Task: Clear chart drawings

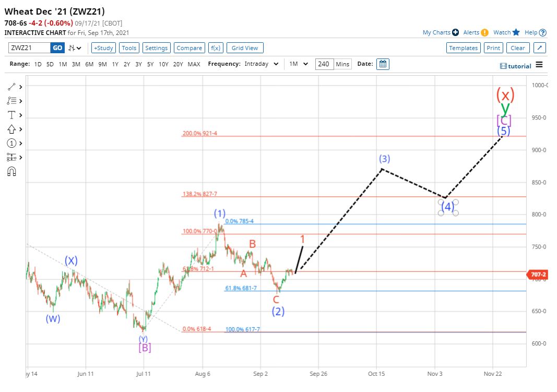Action: (x=517, y=48)
